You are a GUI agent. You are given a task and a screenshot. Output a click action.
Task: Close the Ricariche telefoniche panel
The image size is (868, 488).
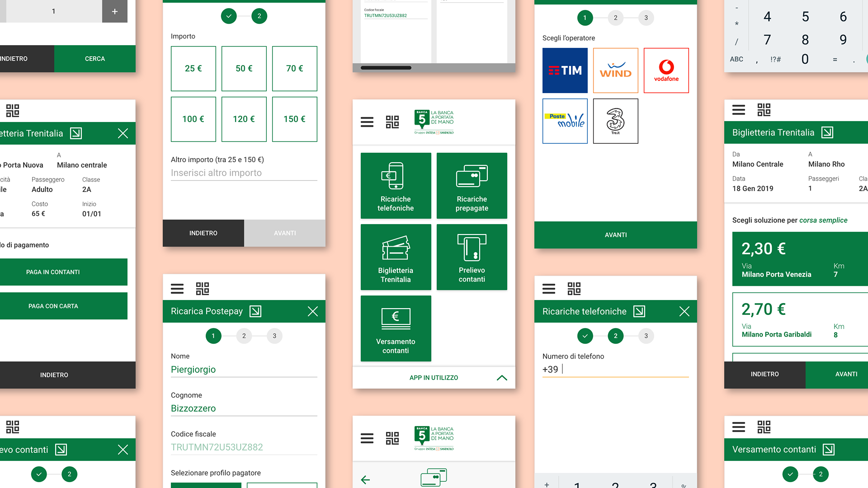[684, 311]
